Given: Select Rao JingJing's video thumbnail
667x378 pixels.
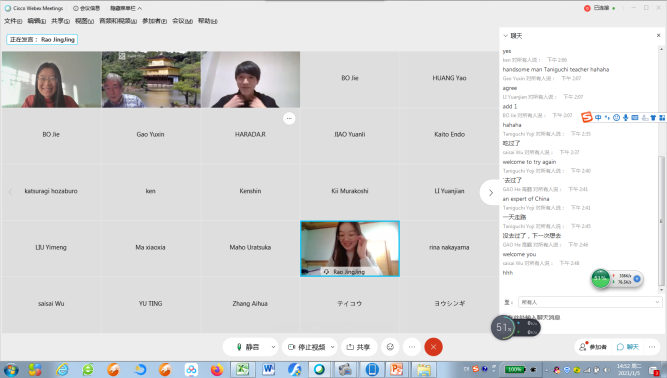Looking at the screenshot, I should coord(350,249).
